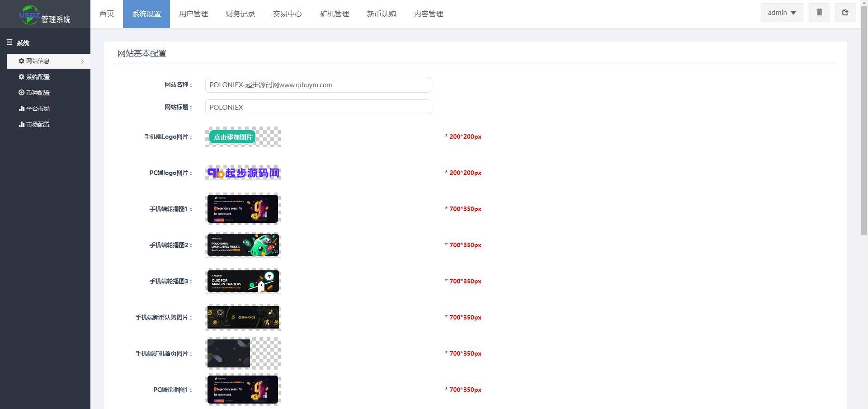Open 币种配置 in the sidebar
The height and width of the screenshot is (409, 868).
(48, 93)
